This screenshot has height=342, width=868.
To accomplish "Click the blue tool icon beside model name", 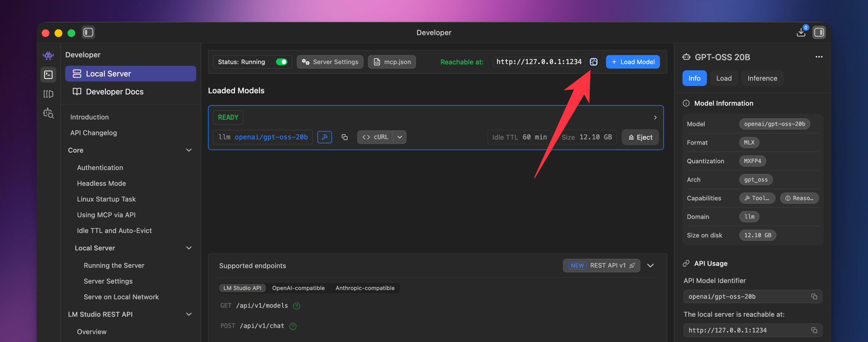I will 324,137.
